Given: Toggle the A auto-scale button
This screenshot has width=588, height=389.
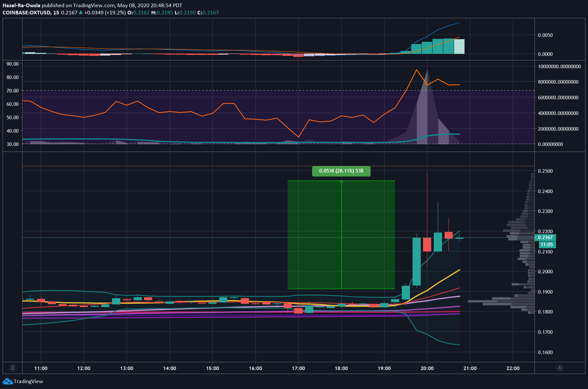Looking at the screenshot, I should pos(560,368).
